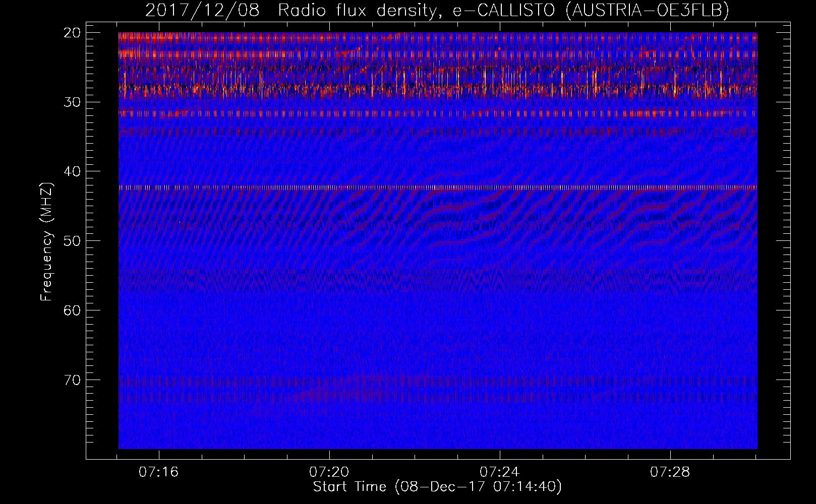This screenshot has width=816, height=504.
Task: Click the 'Frequency (MHZ)' axis label
Action: [x=46, y=242]
